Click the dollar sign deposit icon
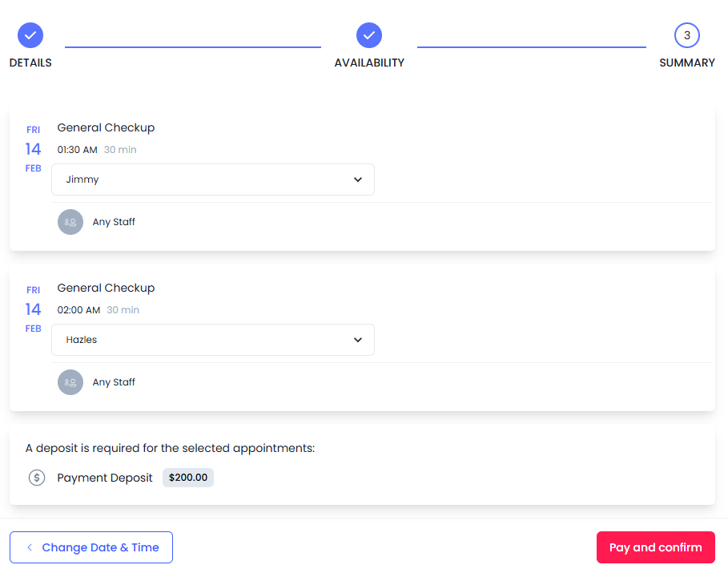Image resolution: width=728 pixels, height=577 pixels. click(37, 478)
